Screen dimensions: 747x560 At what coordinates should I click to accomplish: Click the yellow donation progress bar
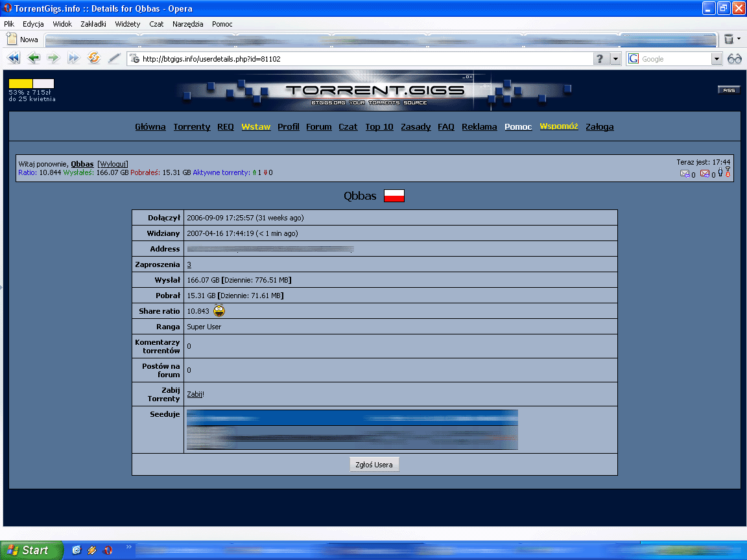pos(31,84)
